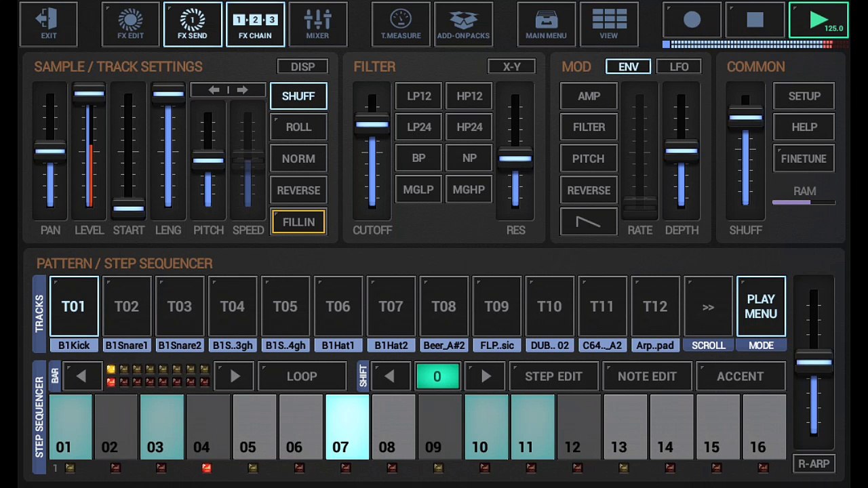Open the Main Menu
The width and height of the screenshot is (868, 488).
pos(546,24)
